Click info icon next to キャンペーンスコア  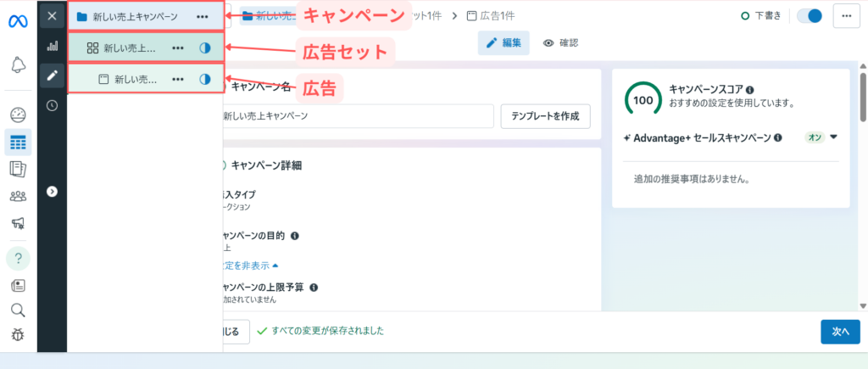pyautogui.click(x=749, y=90)
